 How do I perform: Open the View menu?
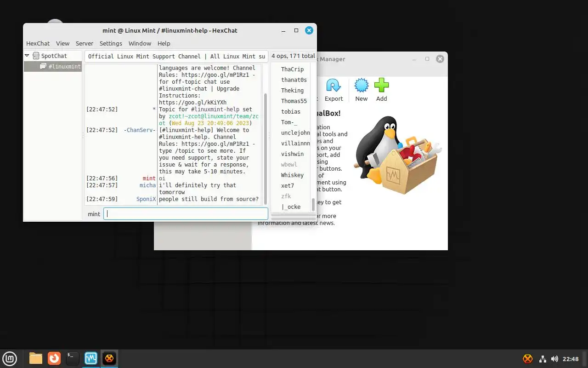click(62, 43)
